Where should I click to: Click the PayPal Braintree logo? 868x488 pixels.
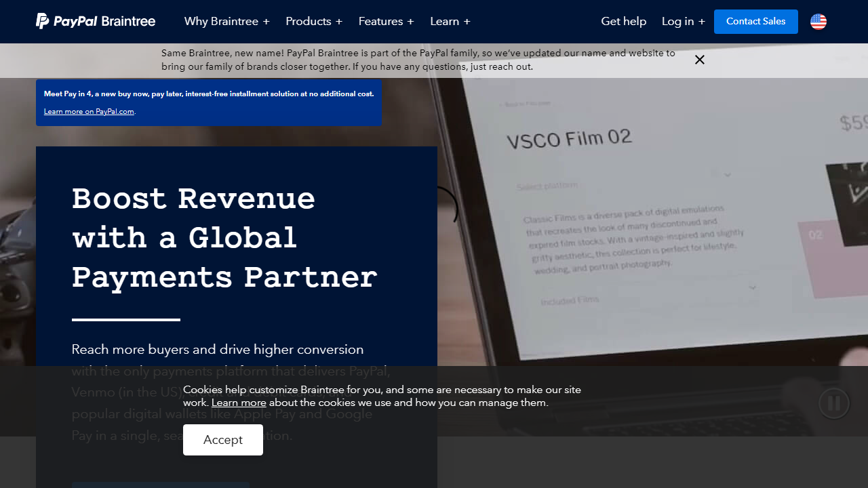click(x=96, y=22)
